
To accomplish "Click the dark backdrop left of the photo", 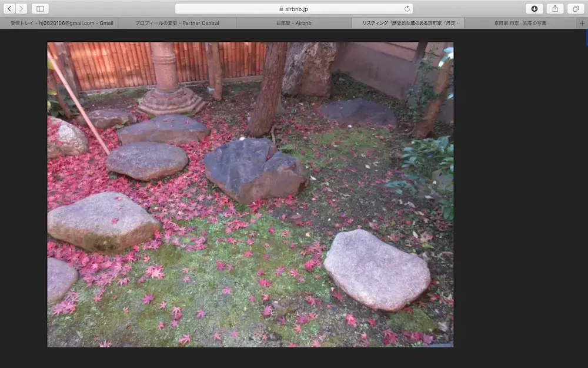I will click(x=24, y=195).
